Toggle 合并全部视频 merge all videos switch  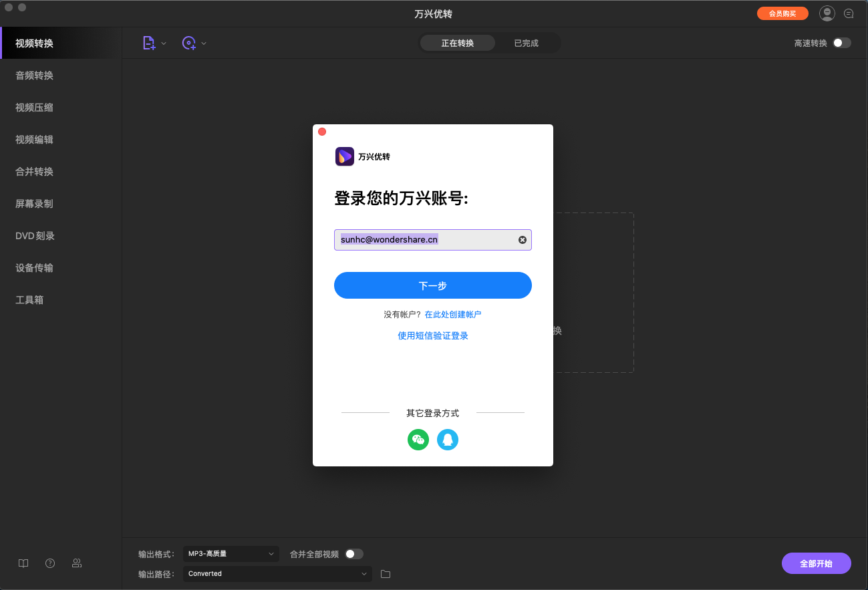point(354,554)
